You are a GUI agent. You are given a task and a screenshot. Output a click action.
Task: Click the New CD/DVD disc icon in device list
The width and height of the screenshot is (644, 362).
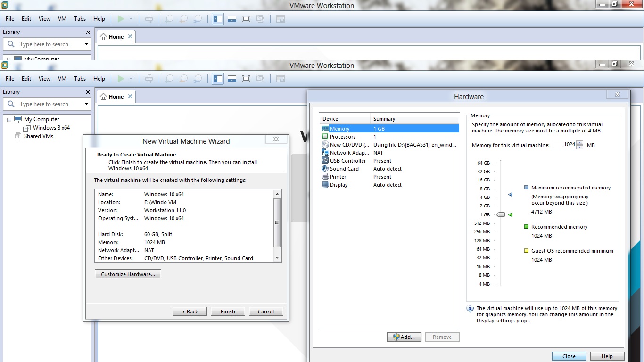(325, 145)
